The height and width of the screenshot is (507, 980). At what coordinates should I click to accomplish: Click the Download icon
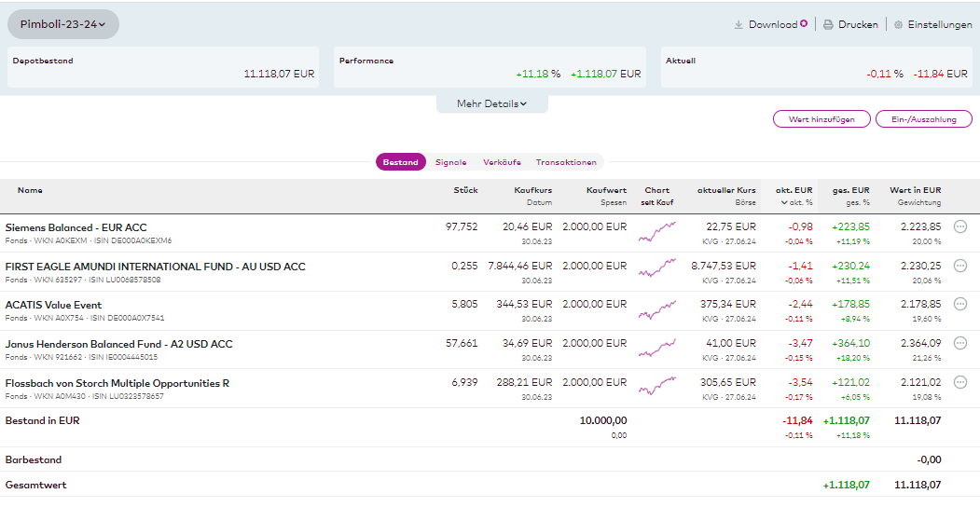(x=738, y=25)
